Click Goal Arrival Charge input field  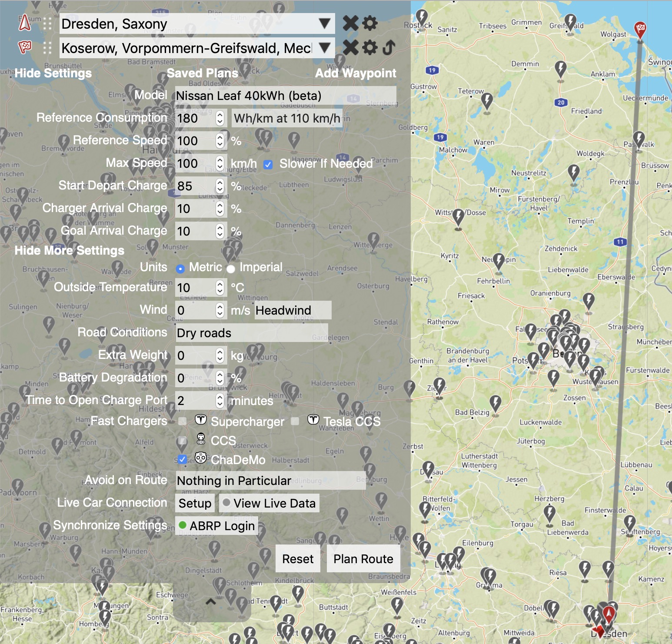coord(201,231)
